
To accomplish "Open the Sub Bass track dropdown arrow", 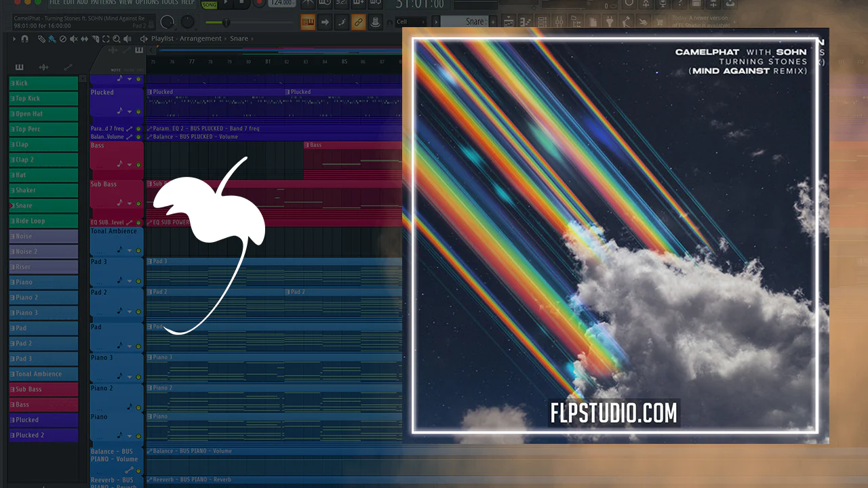I will pos(130,203).
